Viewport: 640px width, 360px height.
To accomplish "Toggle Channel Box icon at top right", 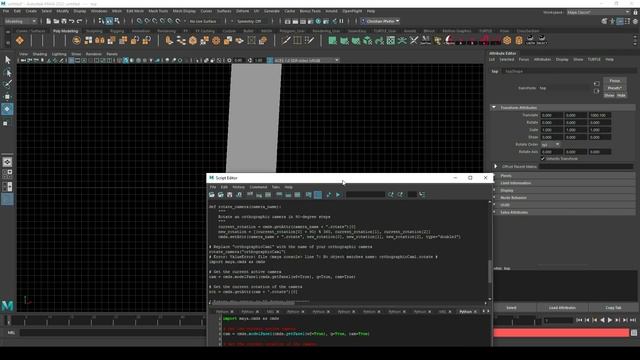I will [635, 21].
